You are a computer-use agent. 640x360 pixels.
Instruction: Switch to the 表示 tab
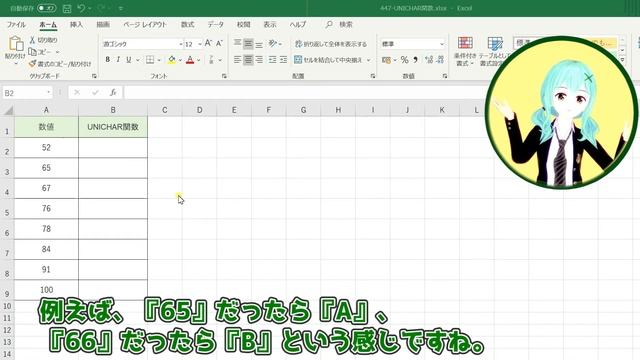270,24
